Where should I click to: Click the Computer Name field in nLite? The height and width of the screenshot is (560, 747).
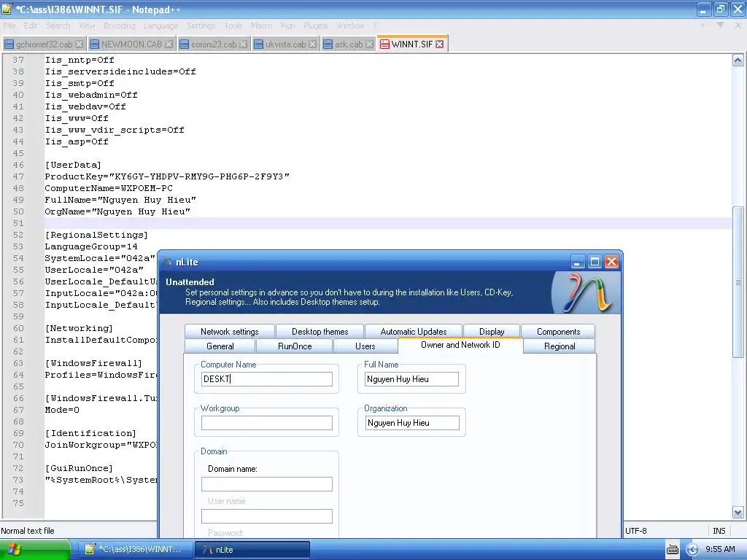[267, 379]
